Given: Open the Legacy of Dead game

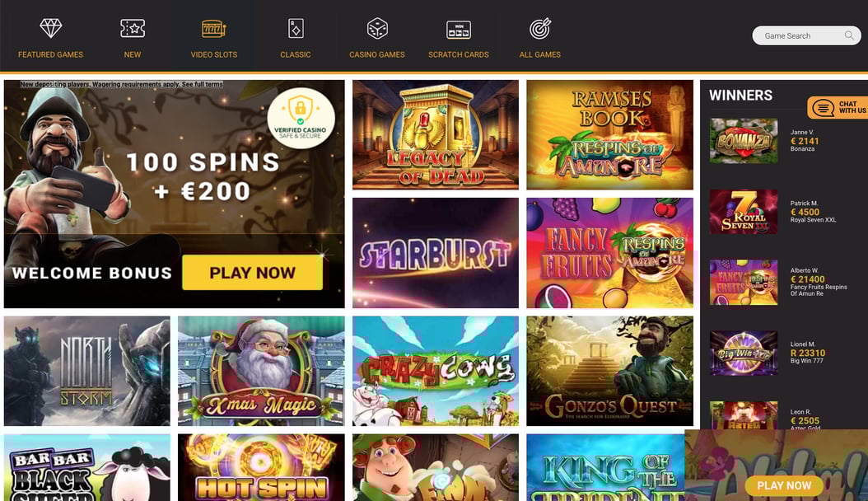Looking at the screenshot, I should click(436, 134).
